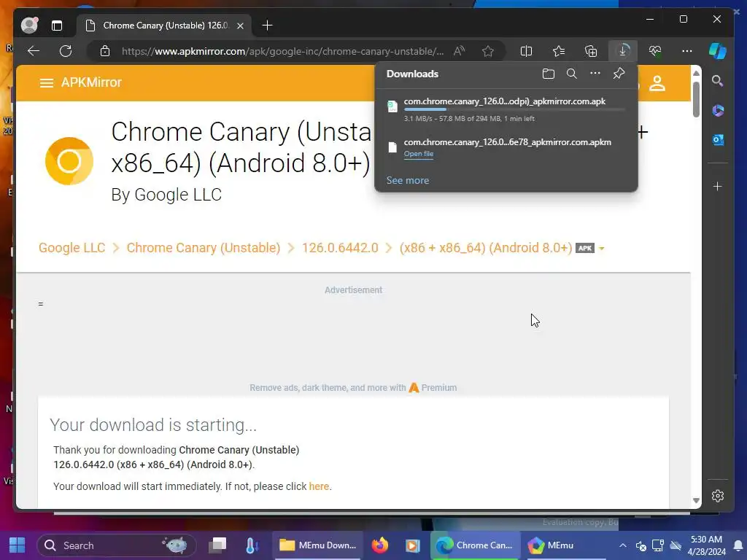Click the Chrome Canary app icon
Image resolution: width=747 pixels, height=560 pixels.
click(69, 161)
